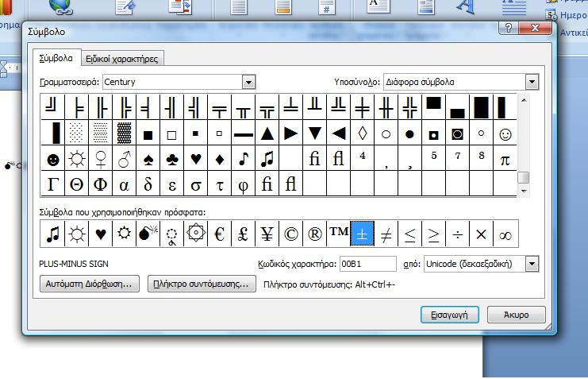Screen dimensions: 588x379
Task: Select the white smiley face symbol
Action: (x=505, y=133)
